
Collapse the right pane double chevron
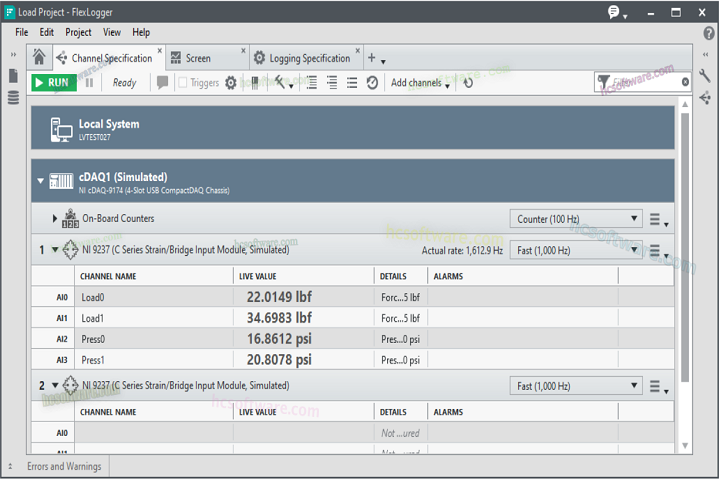pos(705,55)
